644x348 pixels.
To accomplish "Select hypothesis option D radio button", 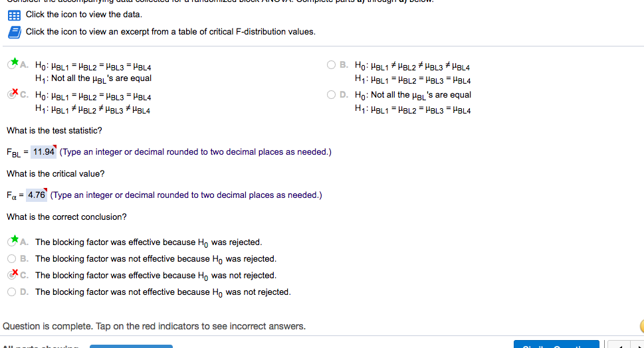I will [x=332, y=95].
